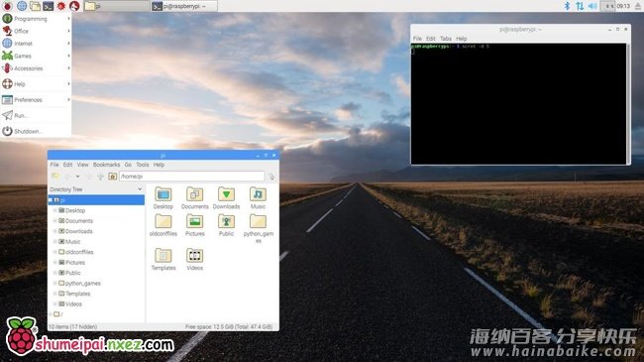644x362 pixels.
Task: Launch the terminal icon in the top panel
Action: pos(49,6)
